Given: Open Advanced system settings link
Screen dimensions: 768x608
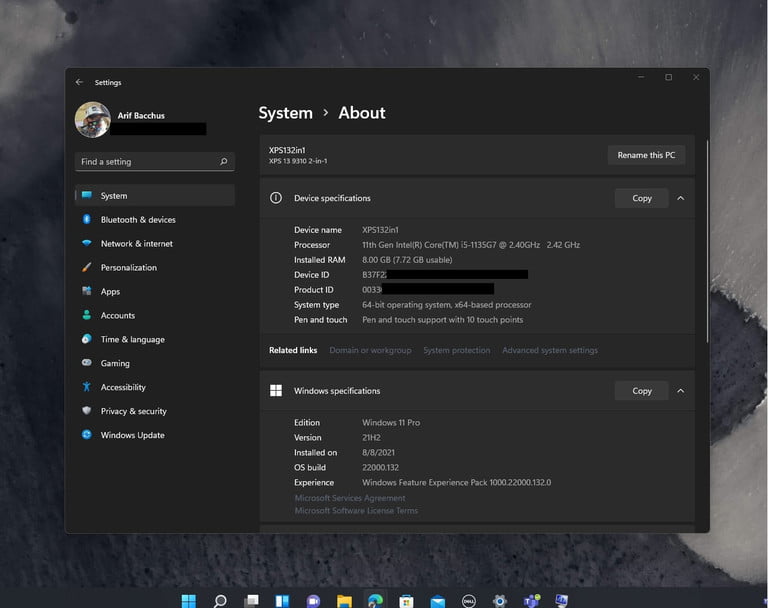Looking at the screenshot, I should (x=550, y=351).
